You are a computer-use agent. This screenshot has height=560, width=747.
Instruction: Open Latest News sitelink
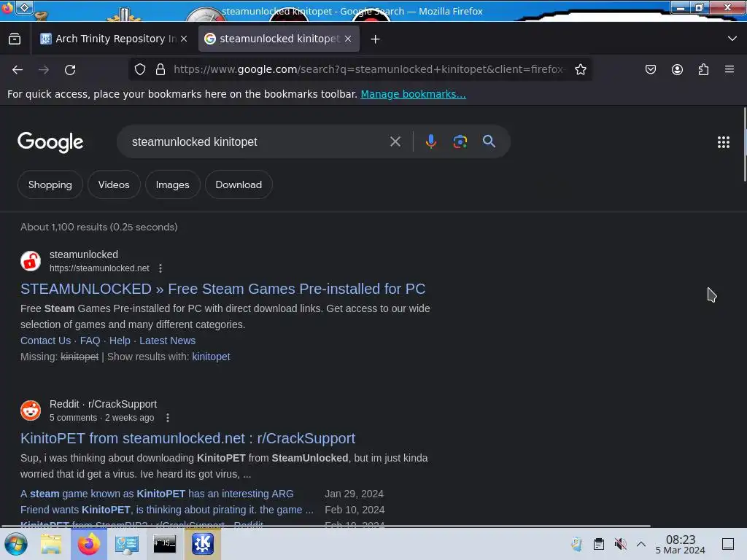[x=167, y=341]
